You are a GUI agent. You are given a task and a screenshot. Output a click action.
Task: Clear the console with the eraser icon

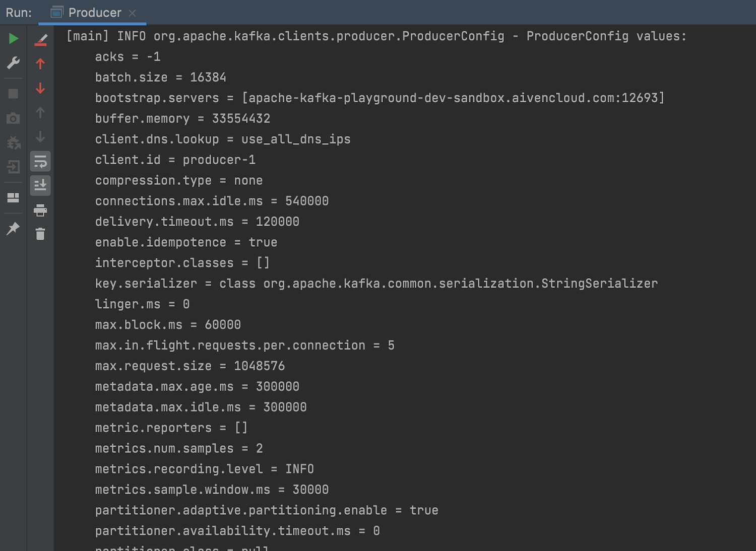[40, 39]
